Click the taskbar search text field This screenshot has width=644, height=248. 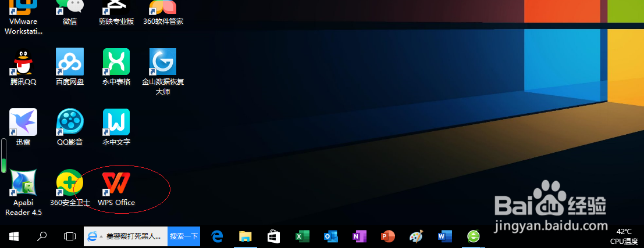(x=133, y=236)
